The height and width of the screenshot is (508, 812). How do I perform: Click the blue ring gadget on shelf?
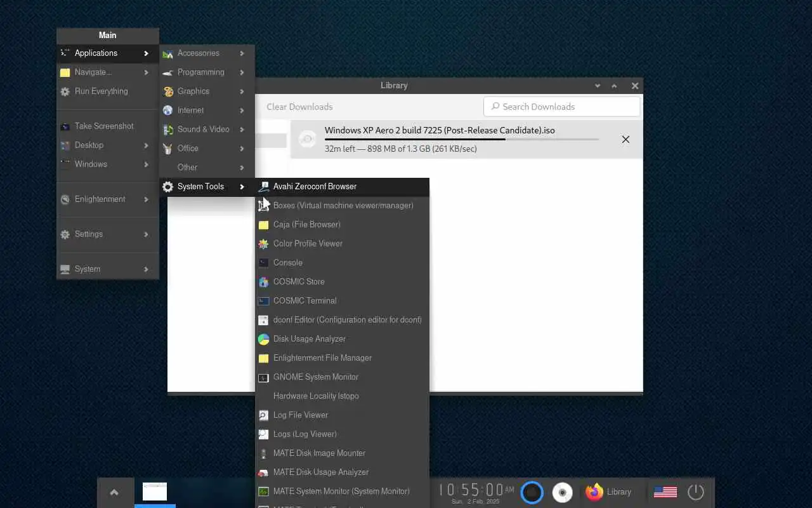tap(532, 492)
